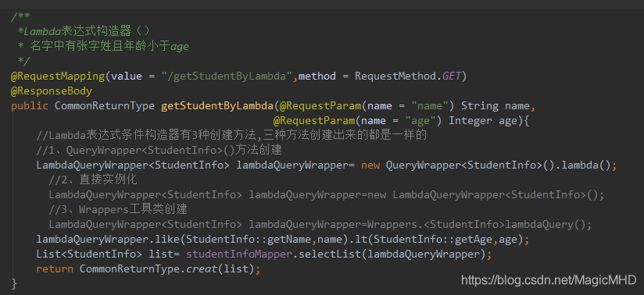
Task: Click the "name" string in first @RequestParam
Action: click(430, 106)
